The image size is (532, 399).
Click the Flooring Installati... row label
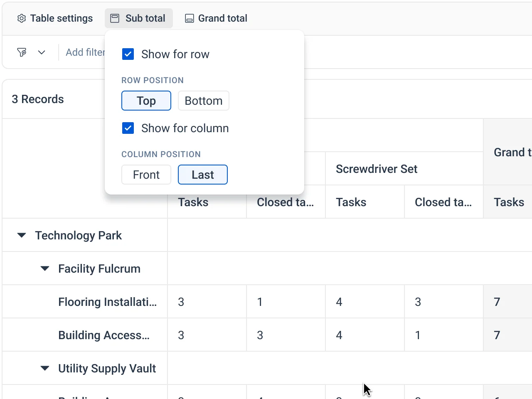[108, 302]
